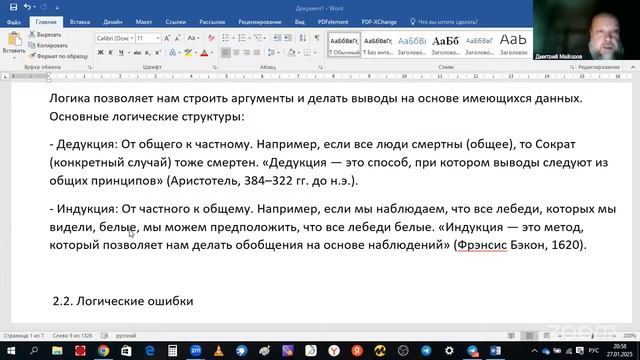The image size is (640, 360).
Task: Apply red font color
Action: coord(204,53)
